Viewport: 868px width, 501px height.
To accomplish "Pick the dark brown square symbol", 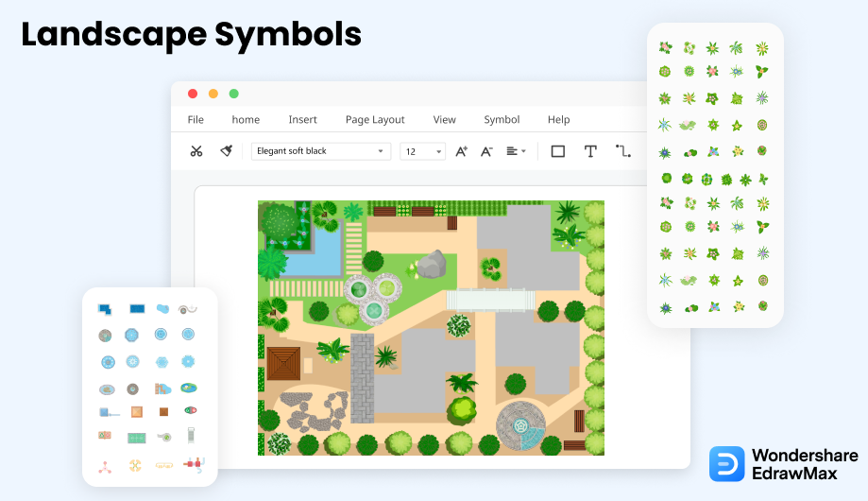I will (163, 412).
